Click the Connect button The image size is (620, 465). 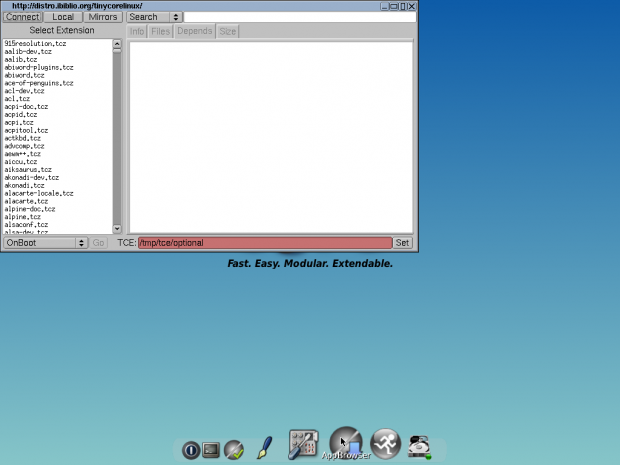tap(23, 17)
